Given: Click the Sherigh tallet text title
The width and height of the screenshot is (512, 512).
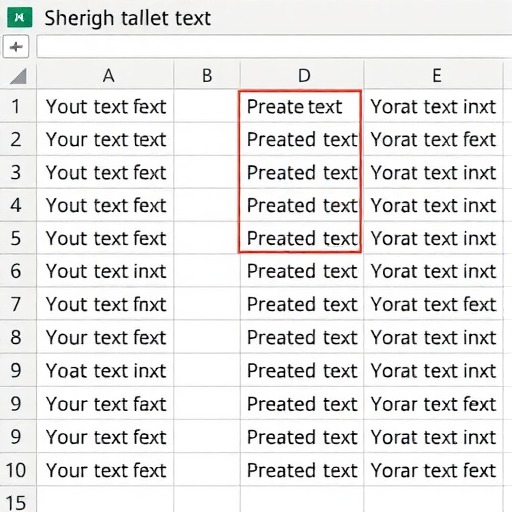Looking at the screenshot, I should click(x=127, y=18).
